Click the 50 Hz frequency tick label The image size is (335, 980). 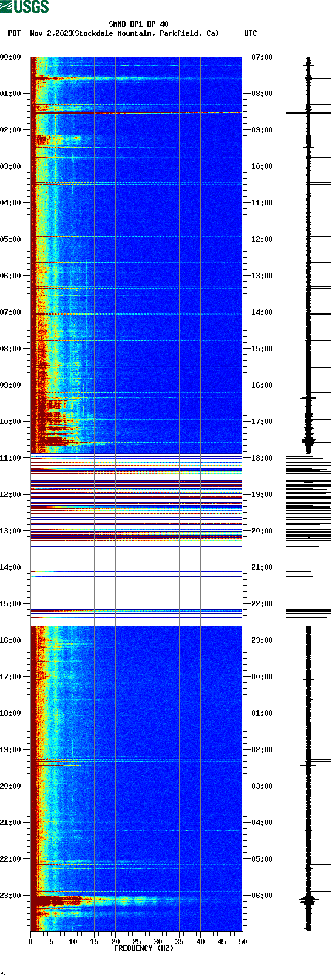tap(243, 942)
